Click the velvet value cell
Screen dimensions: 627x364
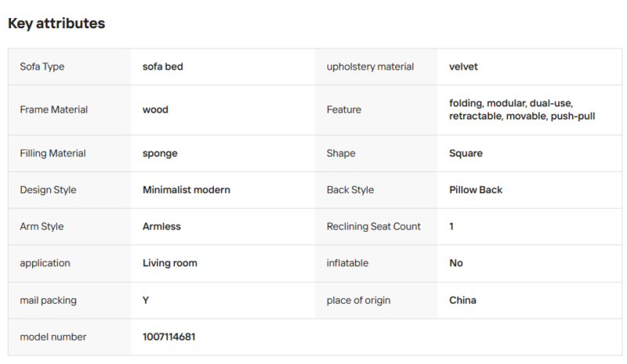tap(530, 67)
